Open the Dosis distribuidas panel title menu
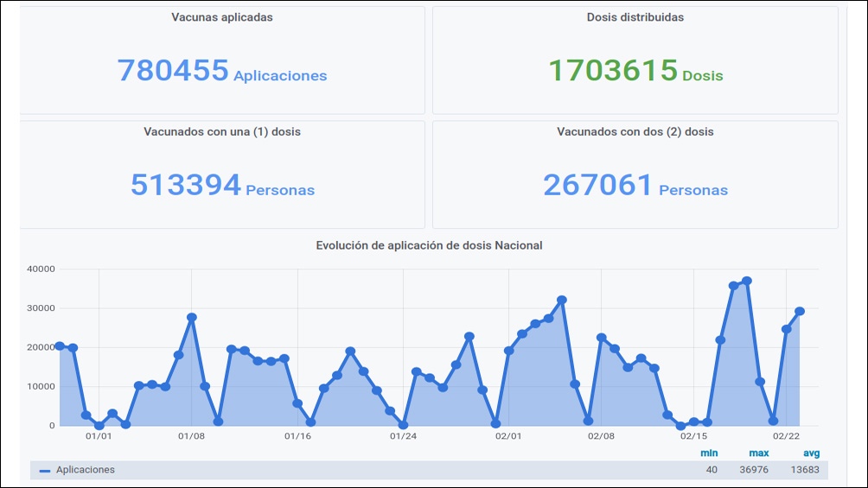Screen dimensions: 868x488 635,17
